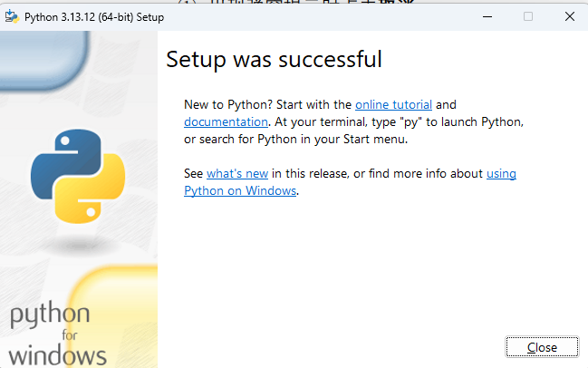Click the Python installer icon in the title bar
Image resolution: width=588 pixels, height=368 pixels.
click(x=12, y=17)
